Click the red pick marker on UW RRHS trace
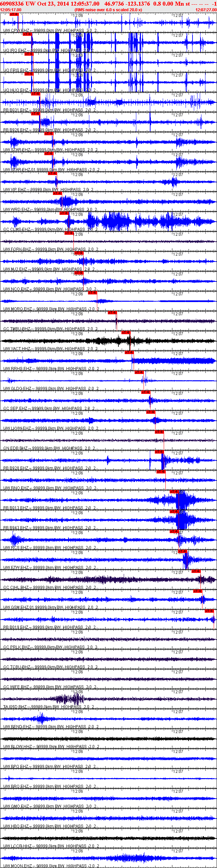The image size is (217, 868). [x=129, y=352]
